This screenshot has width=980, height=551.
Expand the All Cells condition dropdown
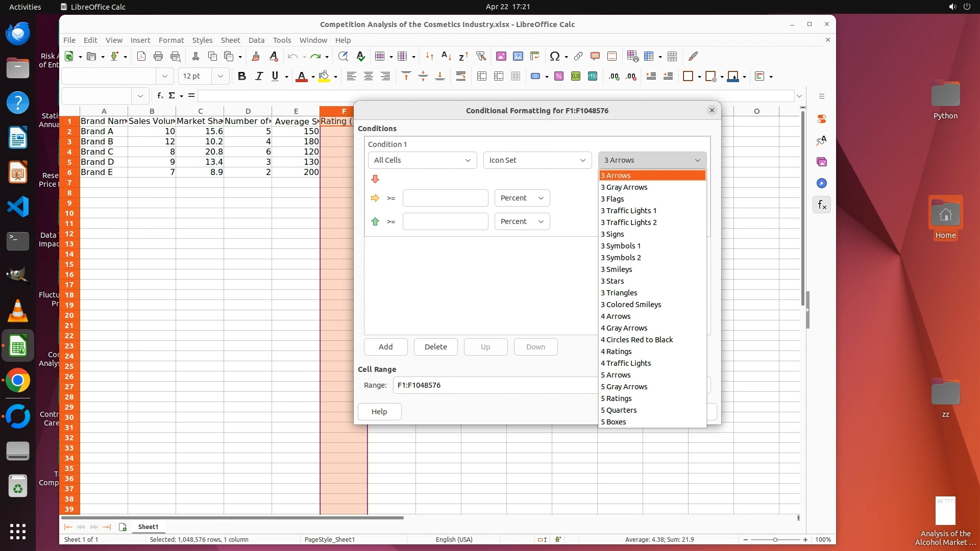422,160
